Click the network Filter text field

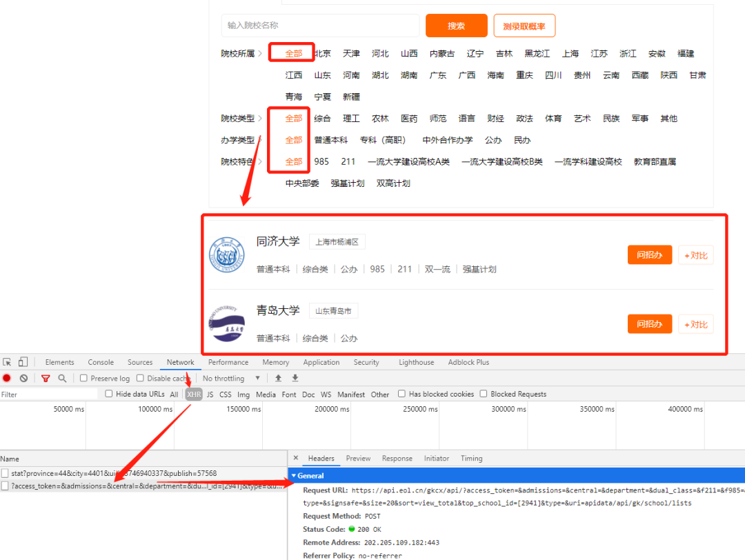click(x=48, y=394)
